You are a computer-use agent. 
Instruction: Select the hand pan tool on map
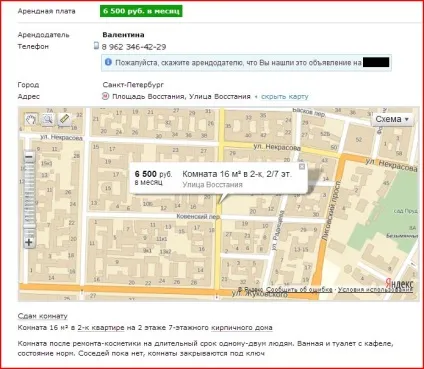[31, 119]
